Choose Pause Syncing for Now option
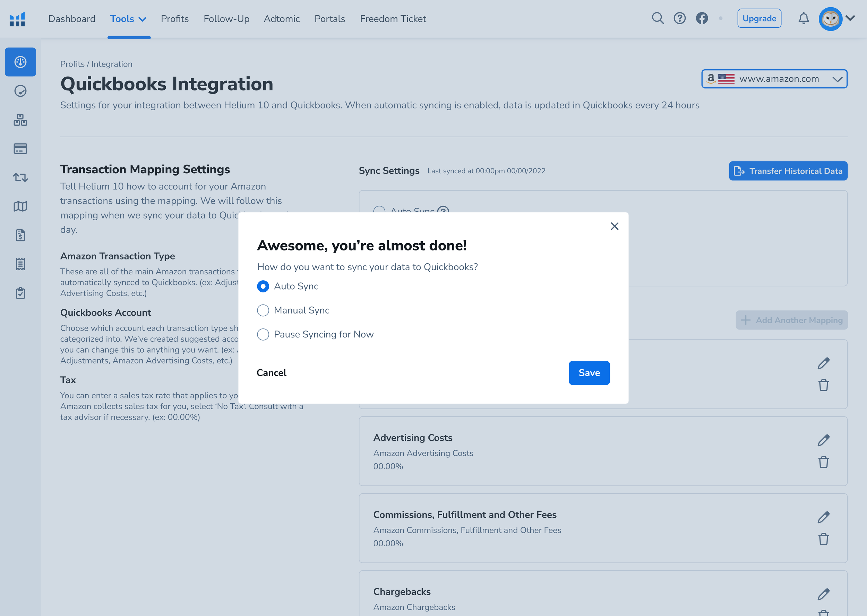The width and height of the screenshot is (867, 616). tap(263, 334)
